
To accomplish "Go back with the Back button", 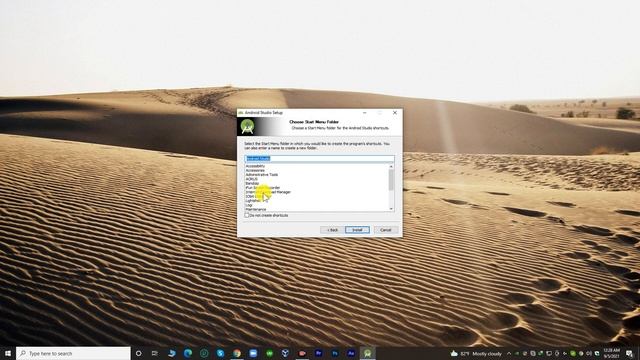I will click(332, 230).
